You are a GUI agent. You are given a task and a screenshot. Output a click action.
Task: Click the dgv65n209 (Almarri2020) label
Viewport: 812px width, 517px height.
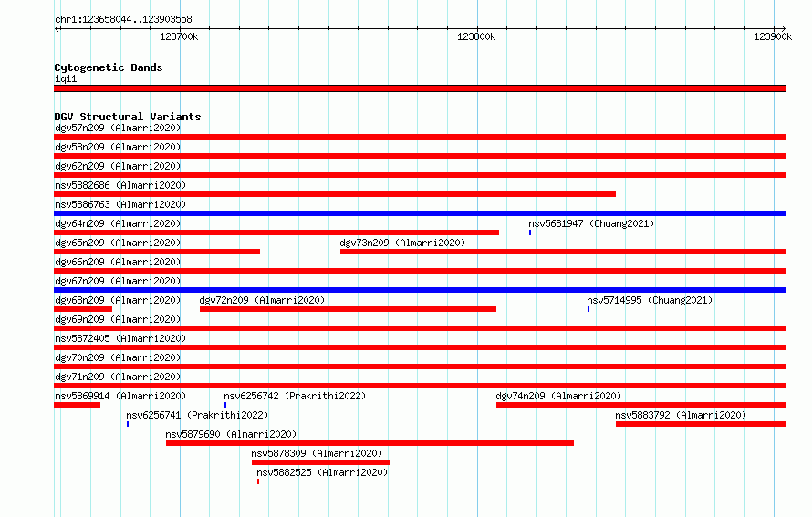point(118,243)
